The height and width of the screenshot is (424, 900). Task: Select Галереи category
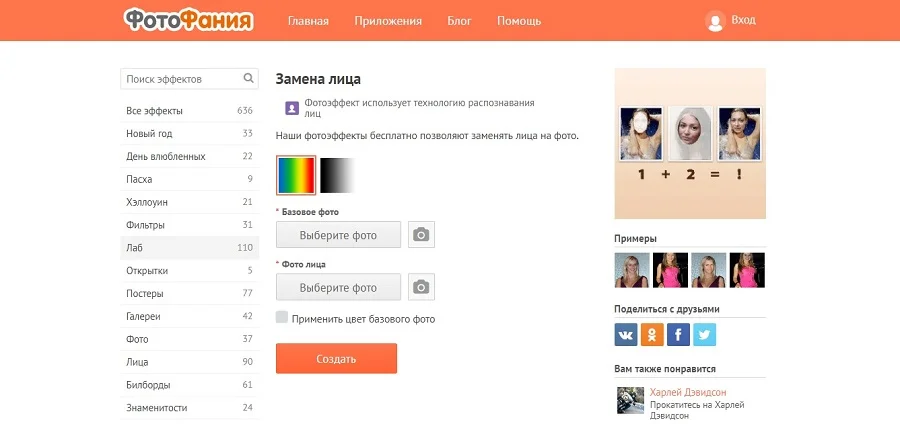pyautogui.click(x=189, y=316)
